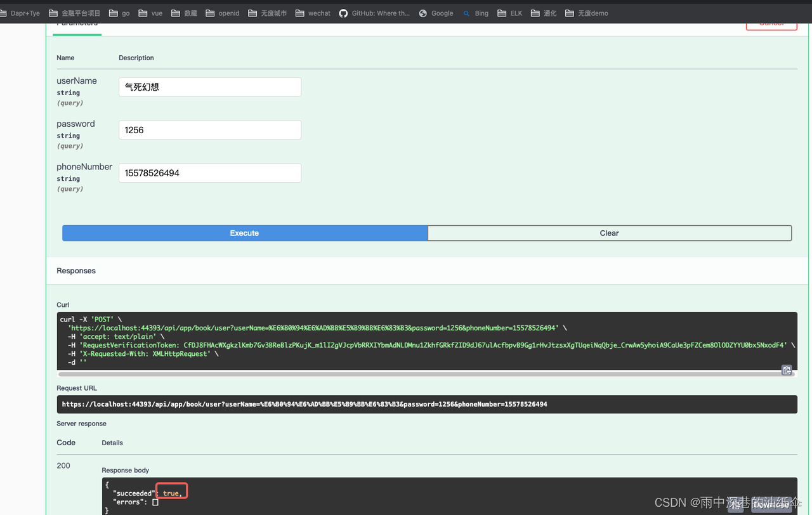The image size is (812, 515).
Task: Click the Curl section label
Action: [x=63, y=305]
